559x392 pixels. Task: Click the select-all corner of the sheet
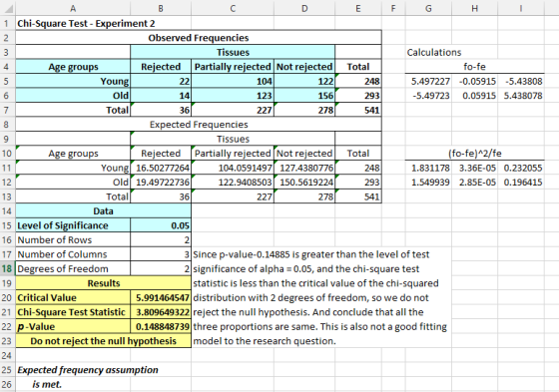pos(8,8)
